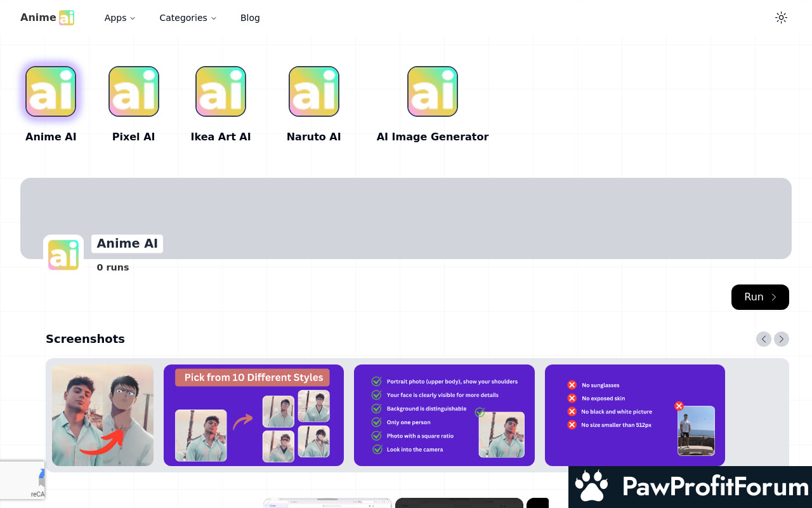The image size is (812, 508).
Task: Open the Ikea Art AI app icon
Action: (x=221, y=91)
